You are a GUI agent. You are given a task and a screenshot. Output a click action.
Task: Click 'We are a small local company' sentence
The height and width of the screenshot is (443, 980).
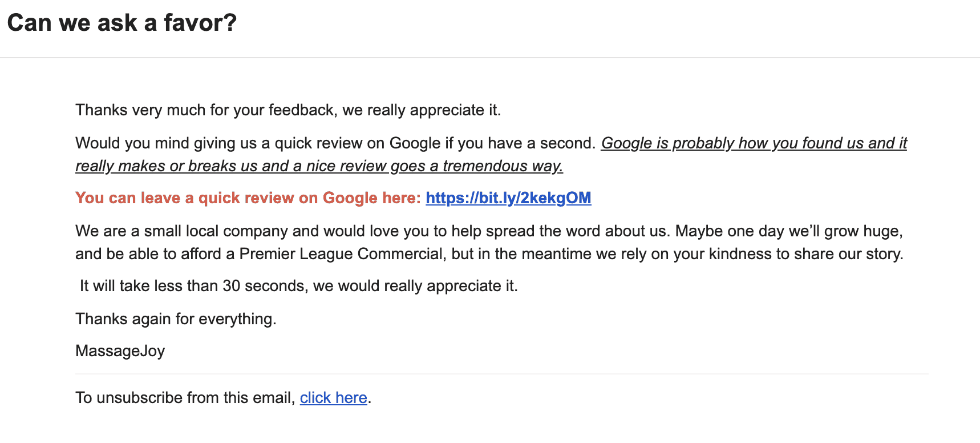(x=373, y=231)
